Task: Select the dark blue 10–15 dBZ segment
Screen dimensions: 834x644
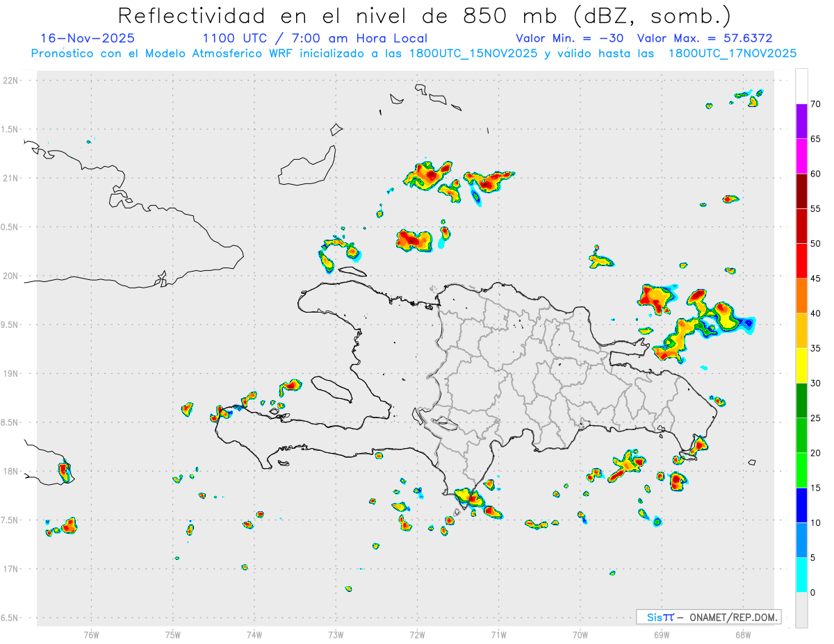Action: [801, 506]
